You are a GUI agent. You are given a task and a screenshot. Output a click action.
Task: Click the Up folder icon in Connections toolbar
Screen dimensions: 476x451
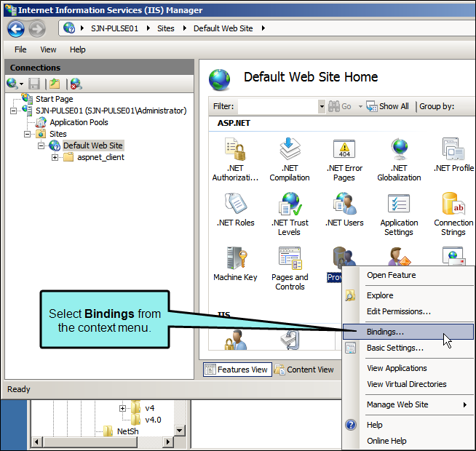tap(55, 84)
